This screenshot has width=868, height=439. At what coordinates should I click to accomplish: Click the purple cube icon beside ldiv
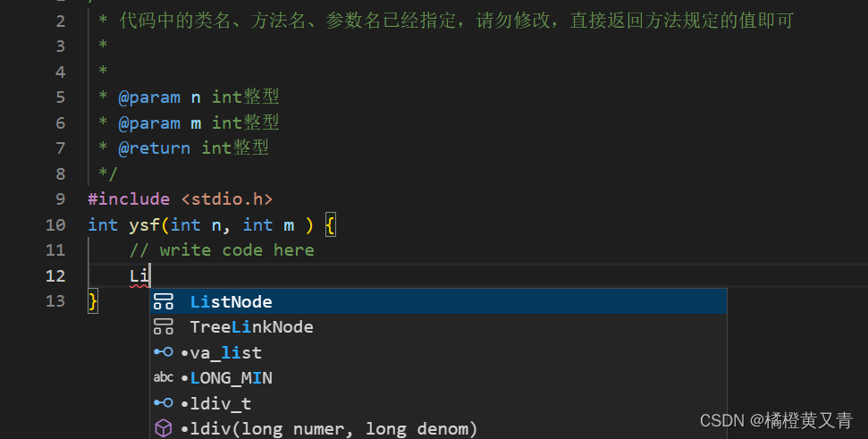(x=164, y=428)
